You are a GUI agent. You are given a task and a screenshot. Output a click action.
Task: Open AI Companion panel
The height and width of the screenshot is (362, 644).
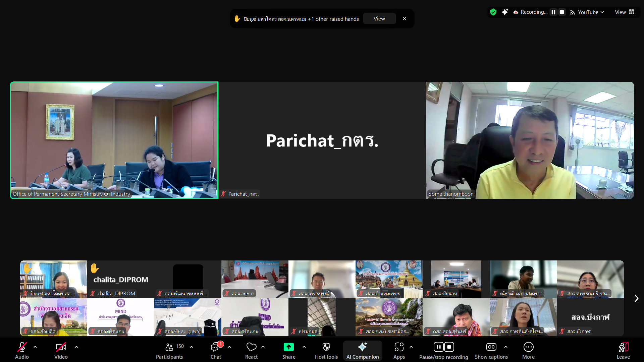[363, 350]
